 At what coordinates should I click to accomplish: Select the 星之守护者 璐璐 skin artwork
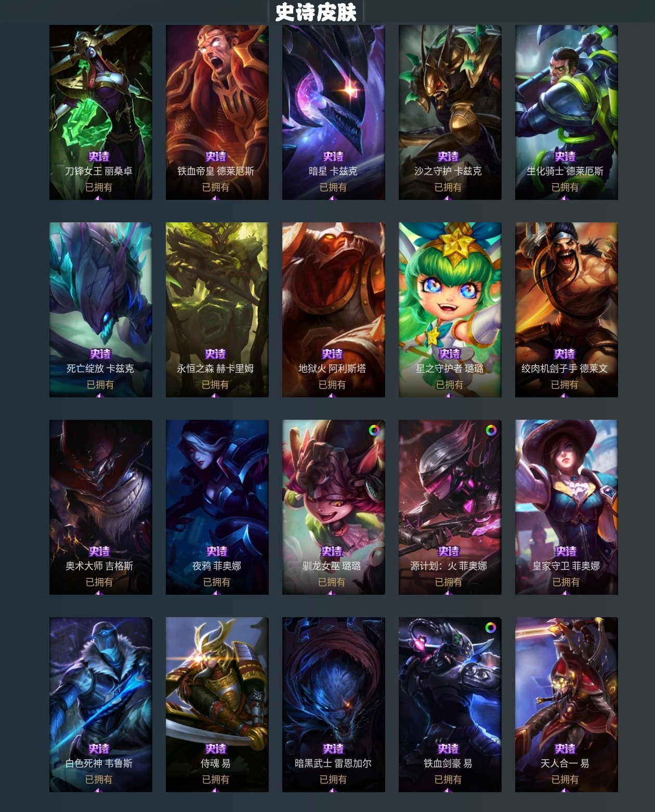click(x=450, y=310)
